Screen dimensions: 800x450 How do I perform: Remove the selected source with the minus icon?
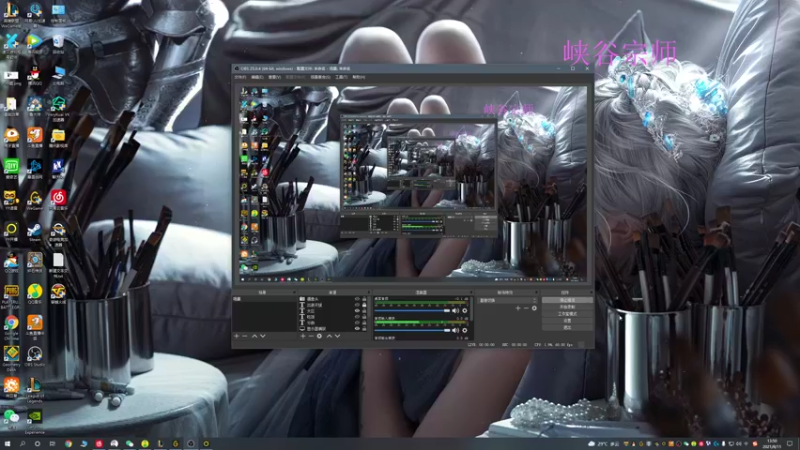[x=311, y=336]
